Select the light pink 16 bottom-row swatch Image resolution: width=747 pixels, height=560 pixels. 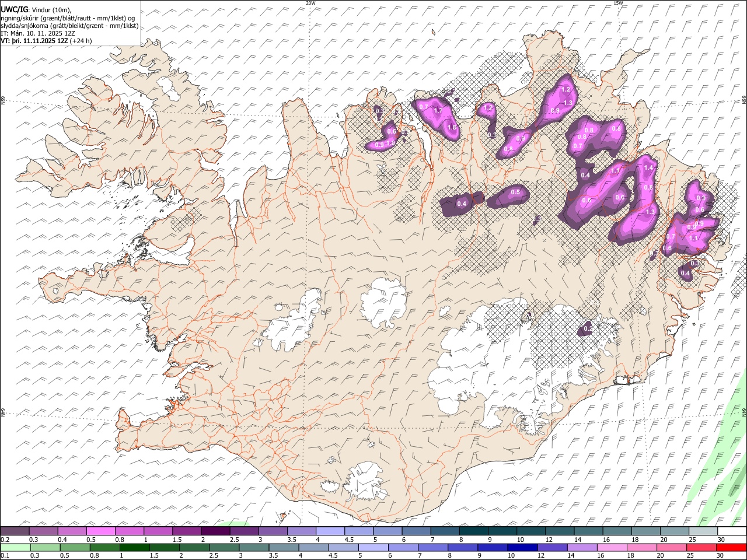pos(612,547)
